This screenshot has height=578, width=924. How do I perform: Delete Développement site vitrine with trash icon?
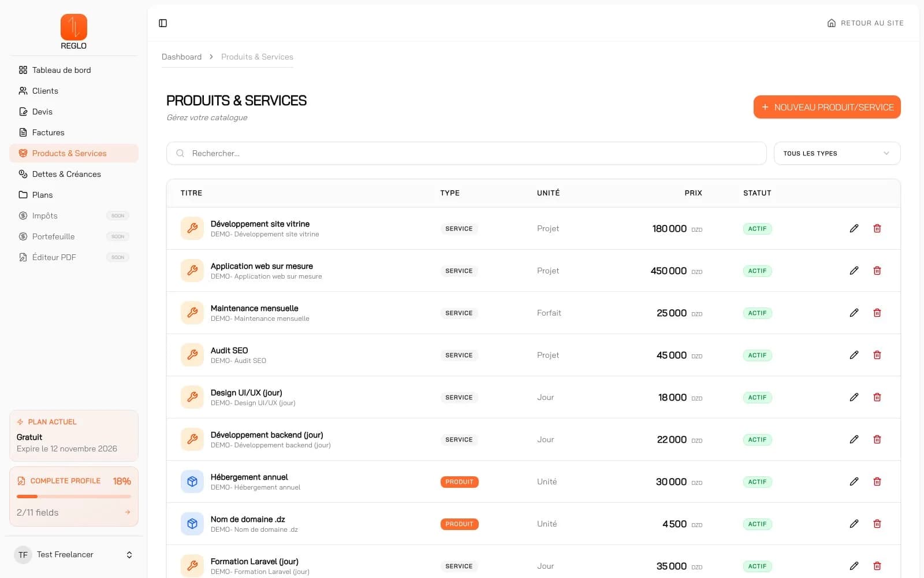tap(877, 228)
